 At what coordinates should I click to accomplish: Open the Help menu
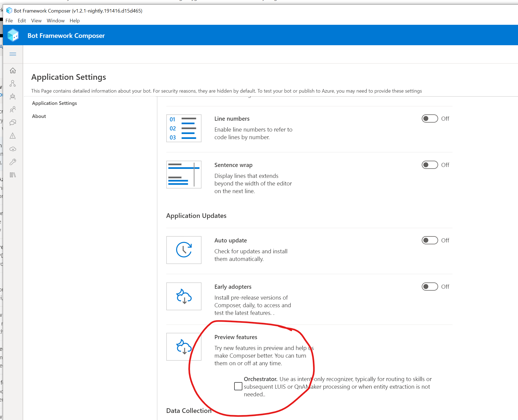coord(74,20)
